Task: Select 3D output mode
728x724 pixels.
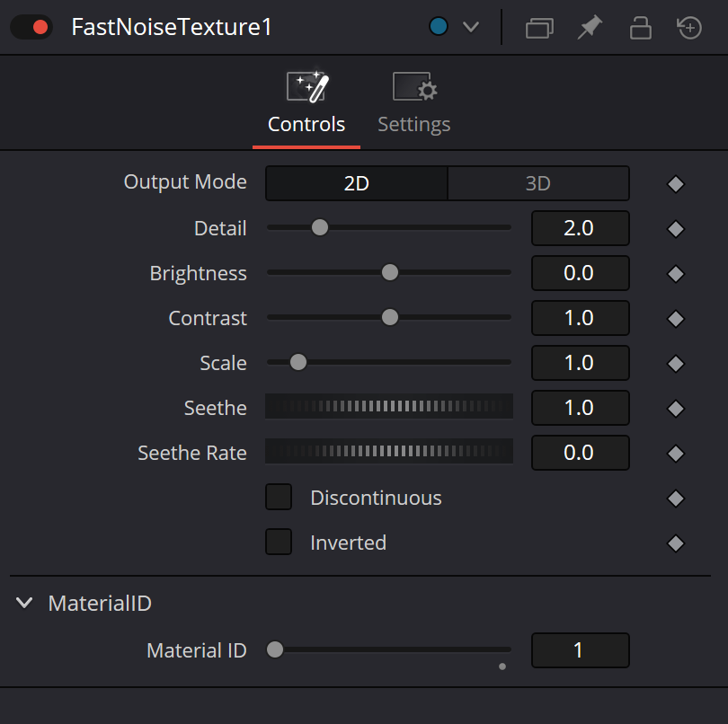Action: (x=538, y=183)
